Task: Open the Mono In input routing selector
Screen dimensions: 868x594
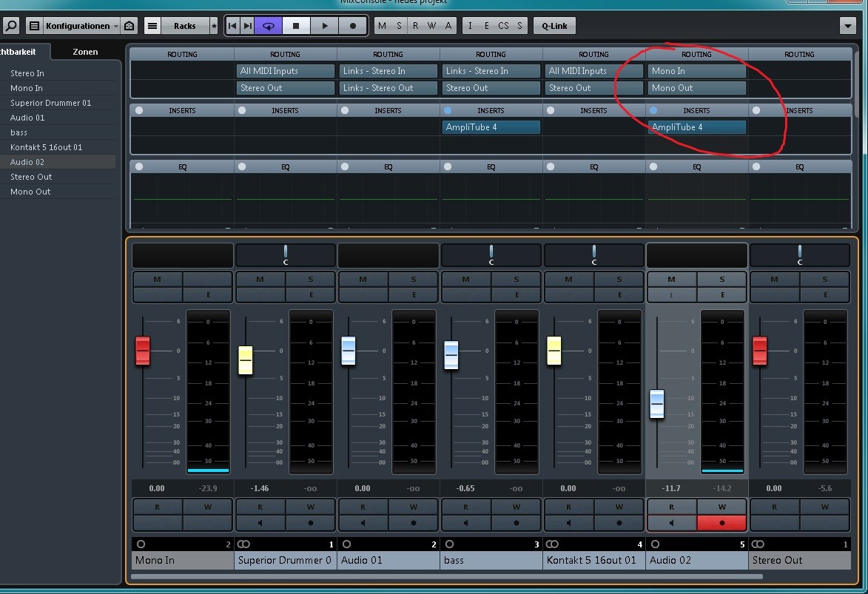Action: [x=697, y=71]
